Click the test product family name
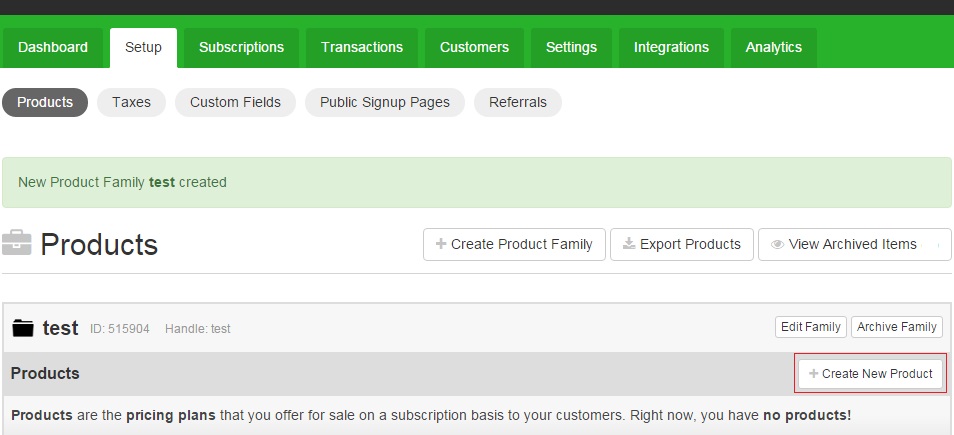This screenshot has height=435, width=954. tap(60, 328)
